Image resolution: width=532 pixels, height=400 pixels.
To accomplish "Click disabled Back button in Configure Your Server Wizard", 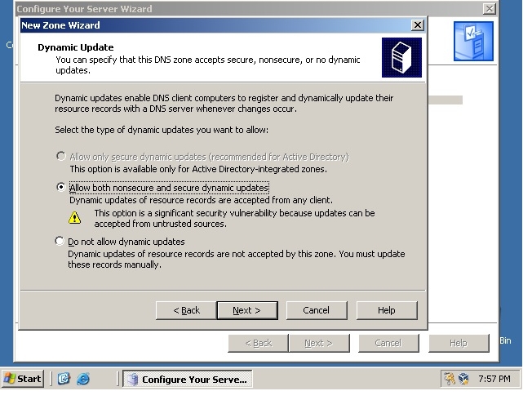I will coord(258,344).
